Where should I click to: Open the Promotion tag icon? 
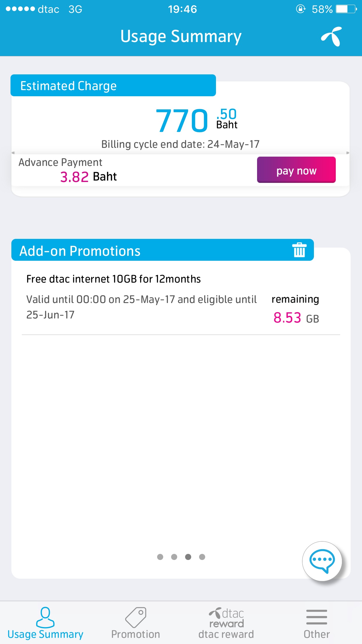[136, 617]
